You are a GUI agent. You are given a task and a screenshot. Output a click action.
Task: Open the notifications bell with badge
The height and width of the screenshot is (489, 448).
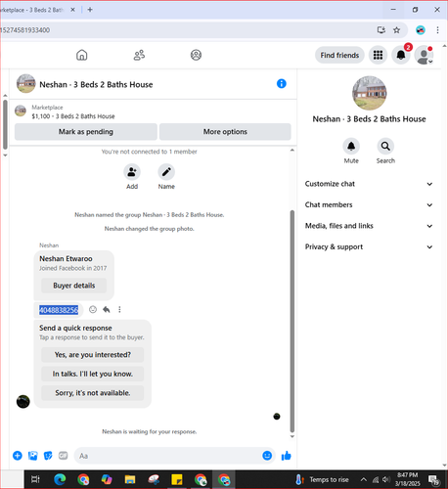coord(401,55)
